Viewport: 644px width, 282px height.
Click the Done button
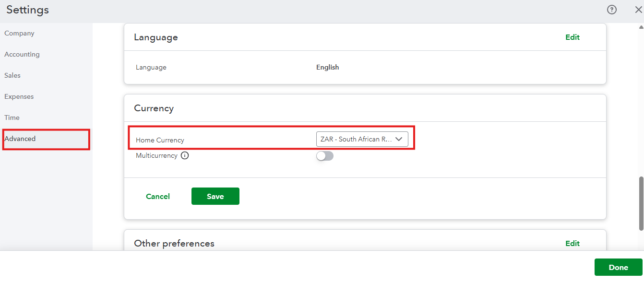click(x=618, y=268)
